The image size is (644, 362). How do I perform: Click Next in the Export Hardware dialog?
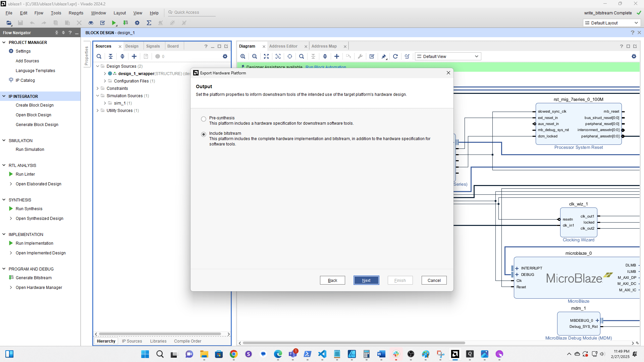(x=366, y=280)
